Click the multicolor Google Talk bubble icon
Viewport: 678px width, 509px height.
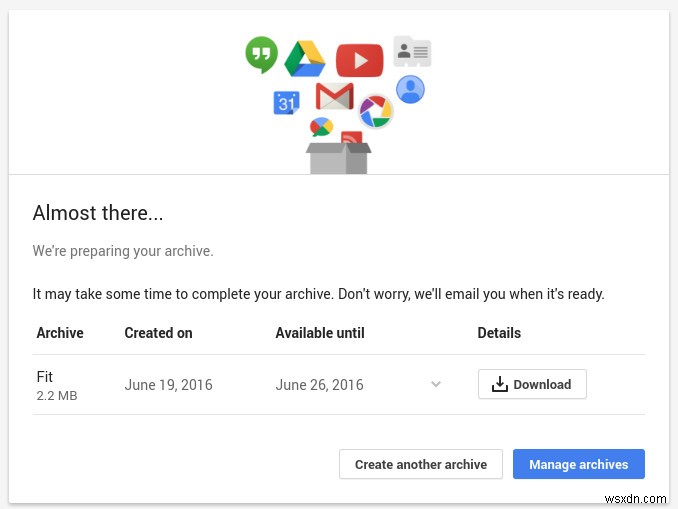coord(322,127)
